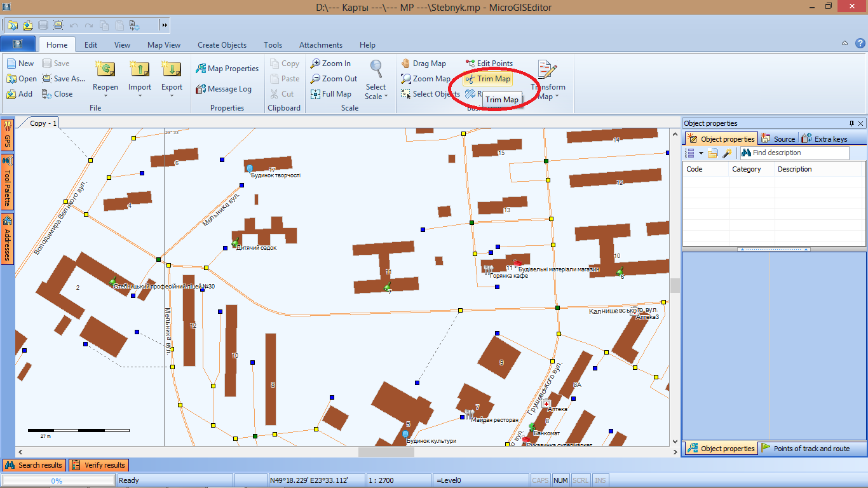The width and height of the screenshot is (868, 488).
Task: Click the Map Properties icon in the ribbon
Action: (200, 69)
